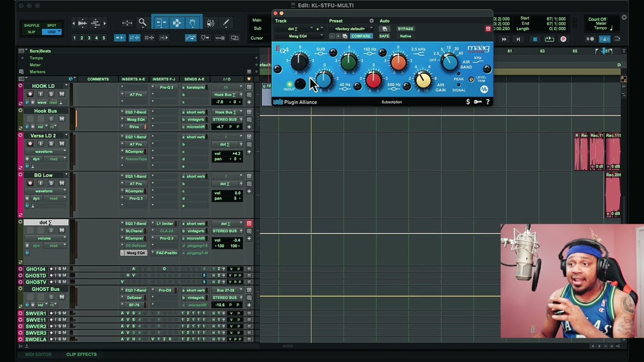Toggle plugin automation SAFE button
This screenshot has height=362, width=644.
coord(384,36)
